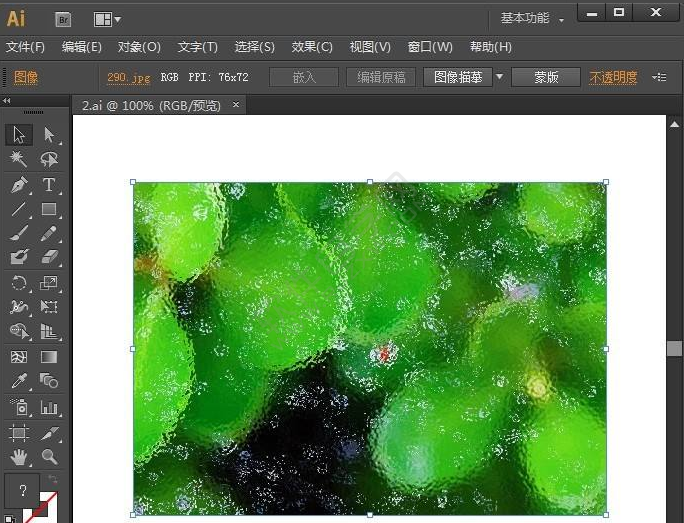Open the 效果(C) menu
684x523 pixels.
pos(312,47)
